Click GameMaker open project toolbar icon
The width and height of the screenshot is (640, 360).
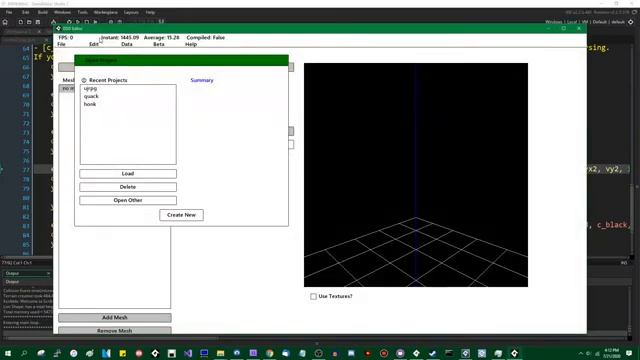pos(29,22)
